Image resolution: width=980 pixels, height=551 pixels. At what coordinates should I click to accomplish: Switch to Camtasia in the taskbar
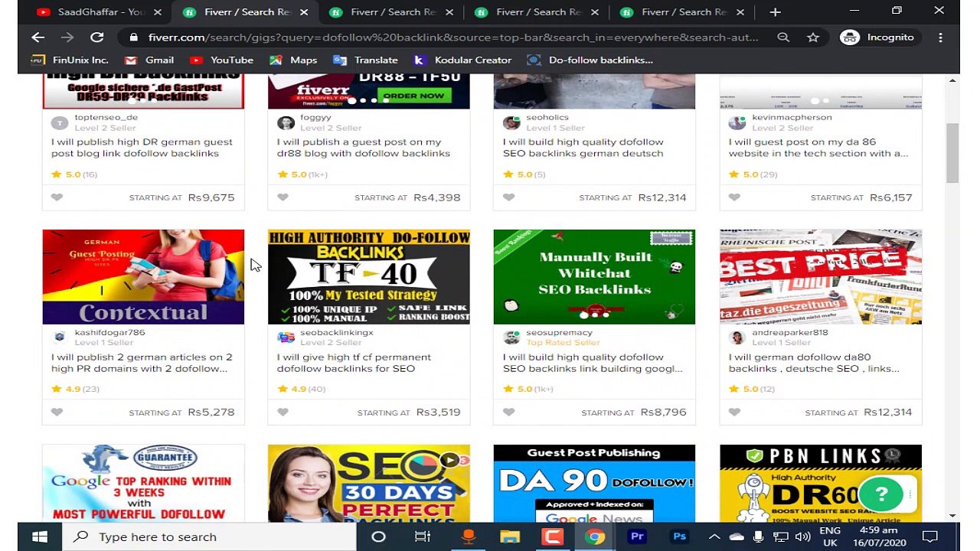click(552, 536)
